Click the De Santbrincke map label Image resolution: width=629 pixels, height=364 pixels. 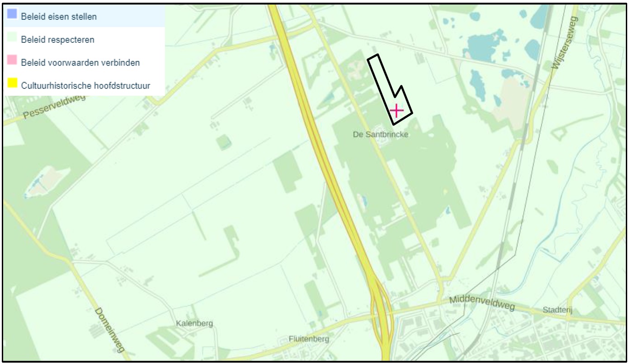pos(381,135)
